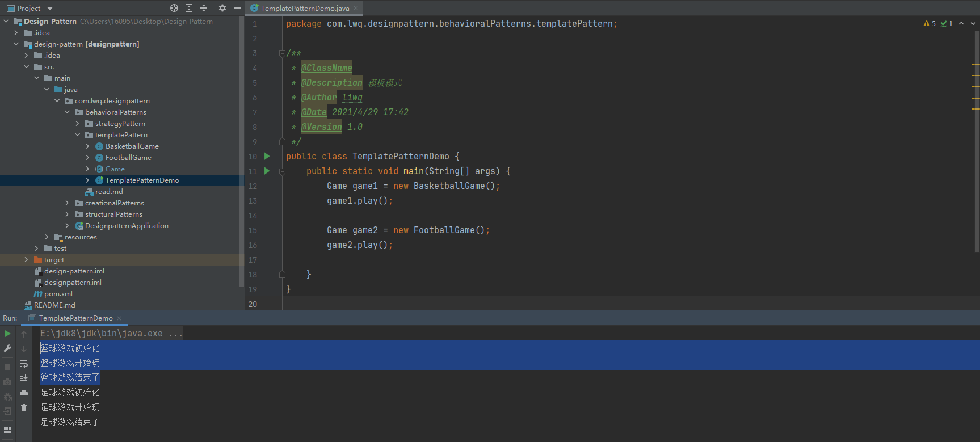Open README.md in project tree
The width and height of the screenshot is (980, 442).
54,305
